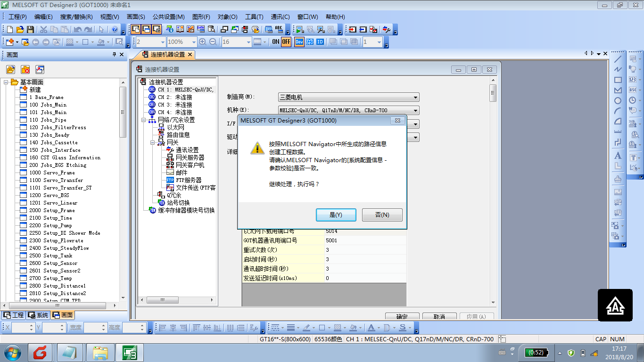644x362 pixels.
Task: Click the text color A swatch
Action: coord(371,328)
